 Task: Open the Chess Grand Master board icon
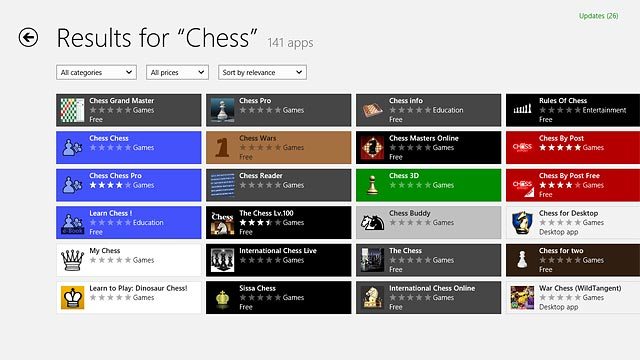click(72, 110)
